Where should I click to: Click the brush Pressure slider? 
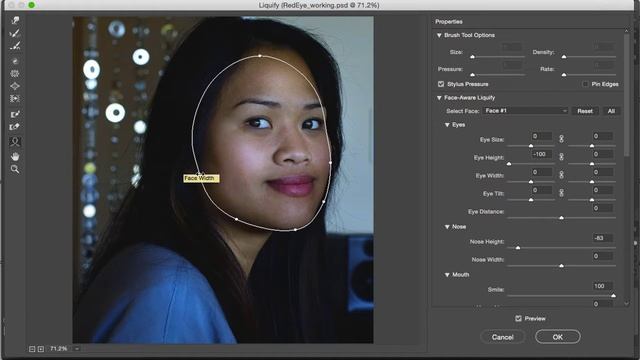click(498, 75)
